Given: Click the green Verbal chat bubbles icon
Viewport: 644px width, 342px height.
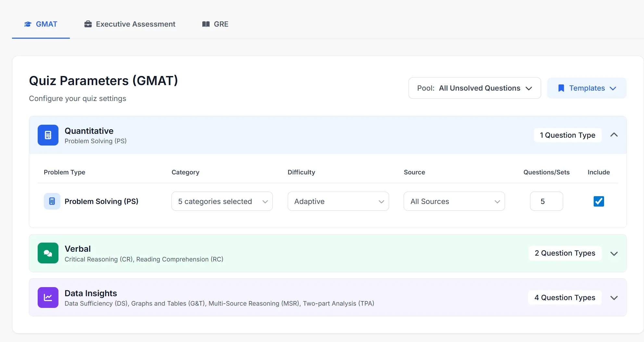Looking at the screenshot, I should click(48, 253).
